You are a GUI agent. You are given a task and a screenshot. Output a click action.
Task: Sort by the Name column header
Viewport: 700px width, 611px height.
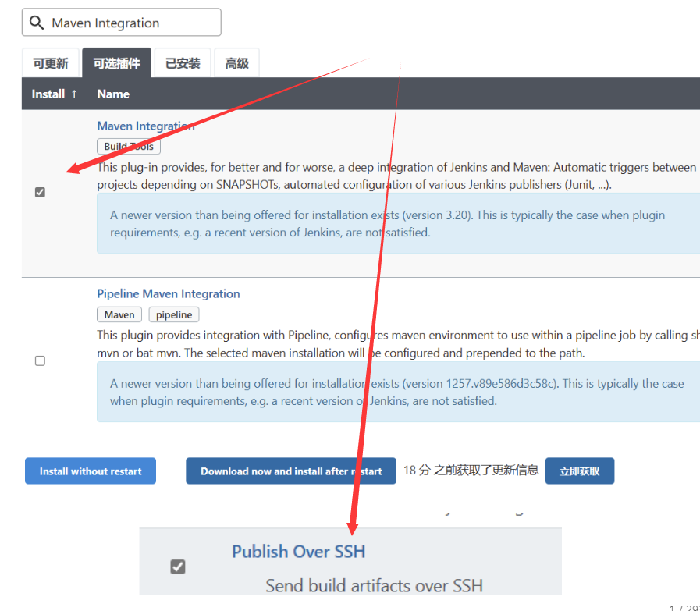113,94
